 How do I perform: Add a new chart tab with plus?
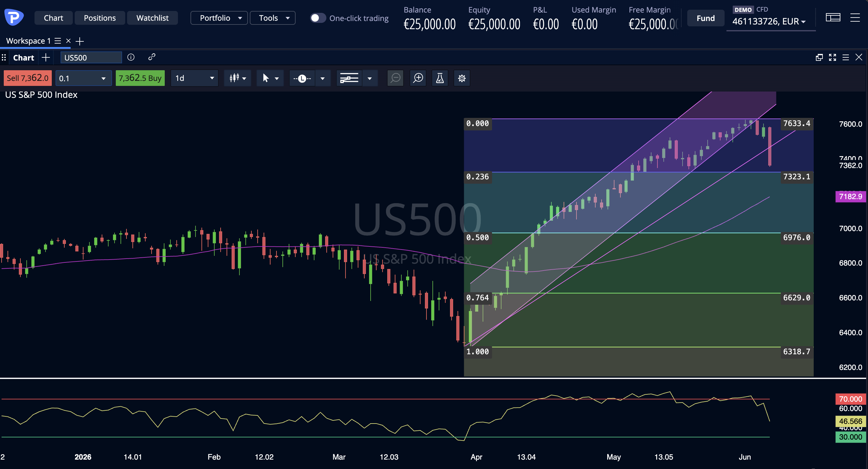pyautogui.click(x=46, y=58)
